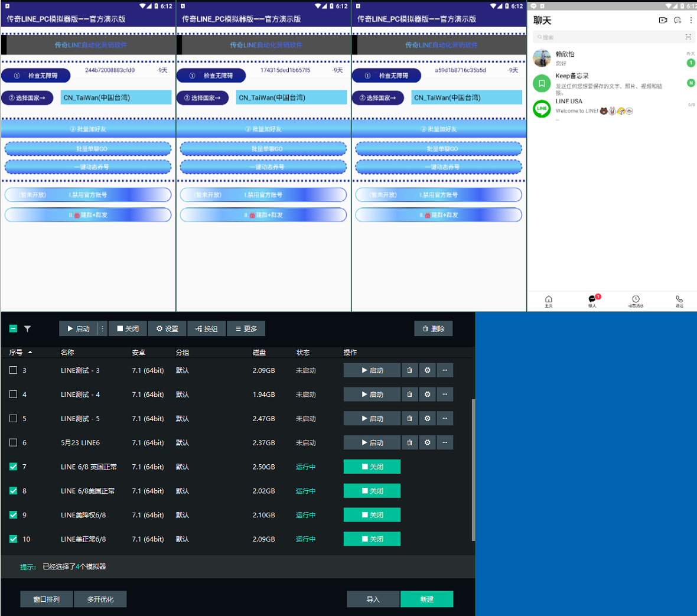Viewport: 697px width, 616px height.
Task: Open more options for LINE测试 - 3
Action: click(445, 370)
